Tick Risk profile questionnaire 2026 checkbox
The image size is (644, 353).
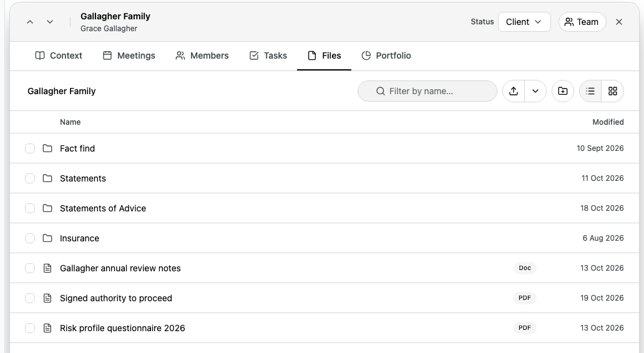click(30, 328)
